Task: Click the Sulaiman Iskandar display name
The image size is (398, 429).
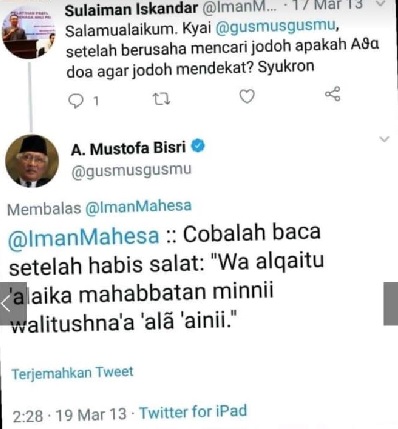Action: (x=131, y=10)
